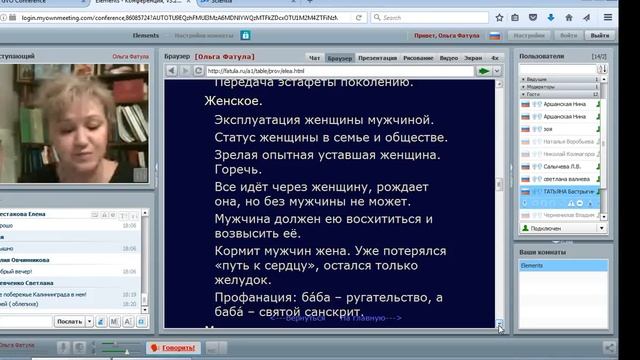This screenshot has width=640, height=360.
Task: Click the Послать send button
Action: click(69, 322)
